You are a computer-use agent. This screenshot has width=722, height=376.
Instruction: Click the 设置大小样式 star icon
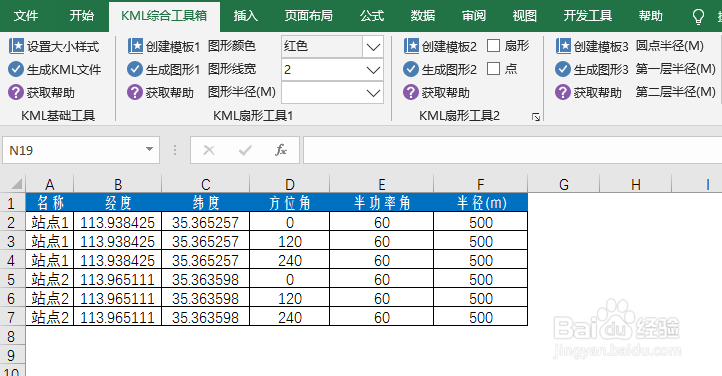click(16, 46)
